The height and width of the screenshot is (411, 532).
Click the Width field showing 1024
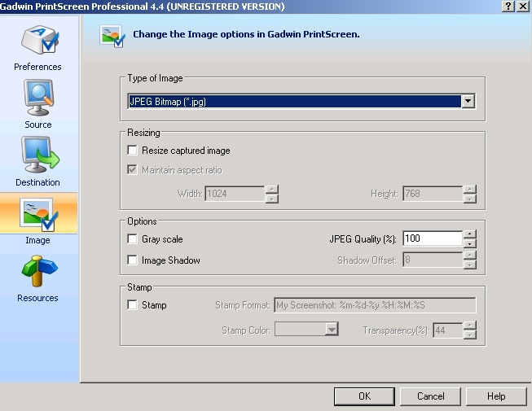click(x=235, y=194)
